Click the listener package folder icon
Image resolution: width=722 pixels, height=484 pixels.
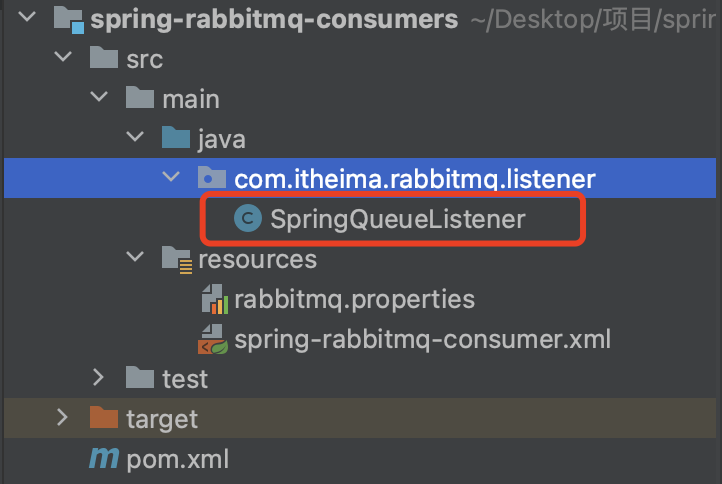(x=212, y=179)
